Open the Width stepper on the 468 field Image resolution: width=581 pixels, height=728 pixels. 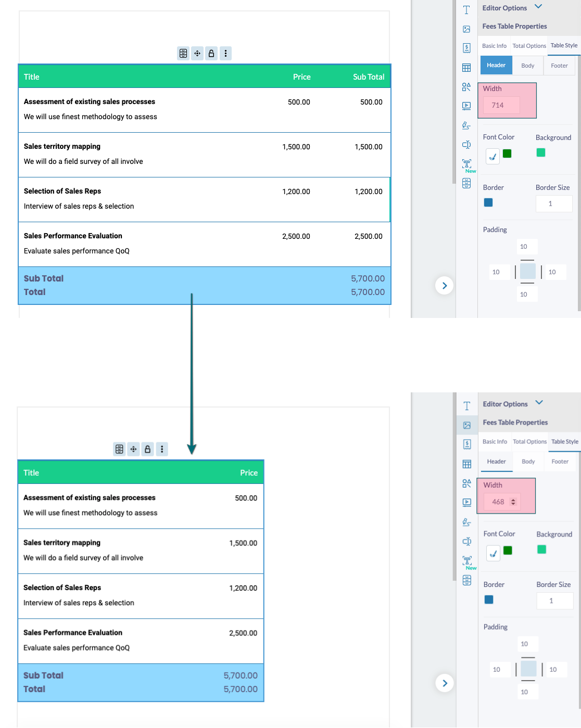[x=514, y=502]
